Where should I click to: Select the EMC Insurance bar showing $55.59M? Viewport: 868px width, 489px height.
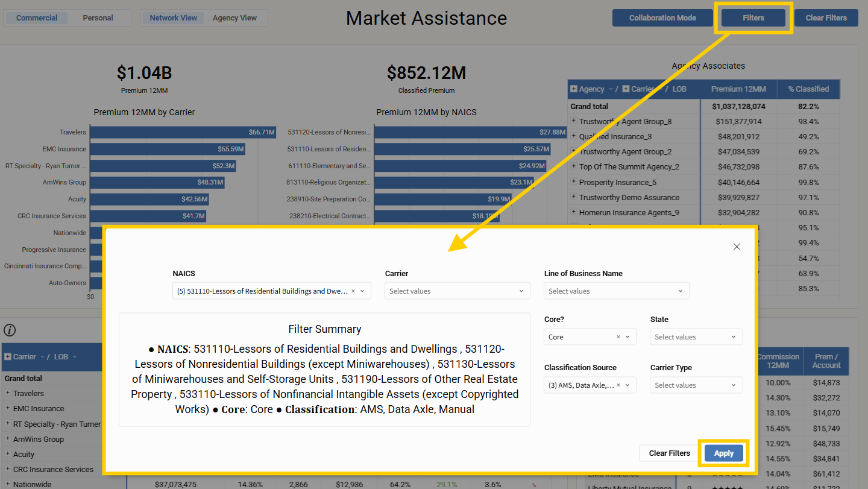tap(168, 149)
